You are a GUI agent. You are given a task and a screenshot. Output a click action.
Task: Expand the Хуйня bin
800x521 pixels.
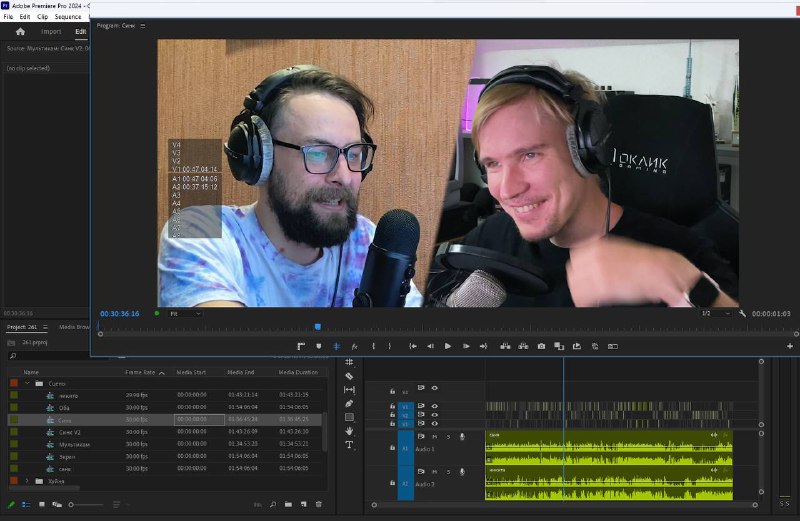[28, 481]
